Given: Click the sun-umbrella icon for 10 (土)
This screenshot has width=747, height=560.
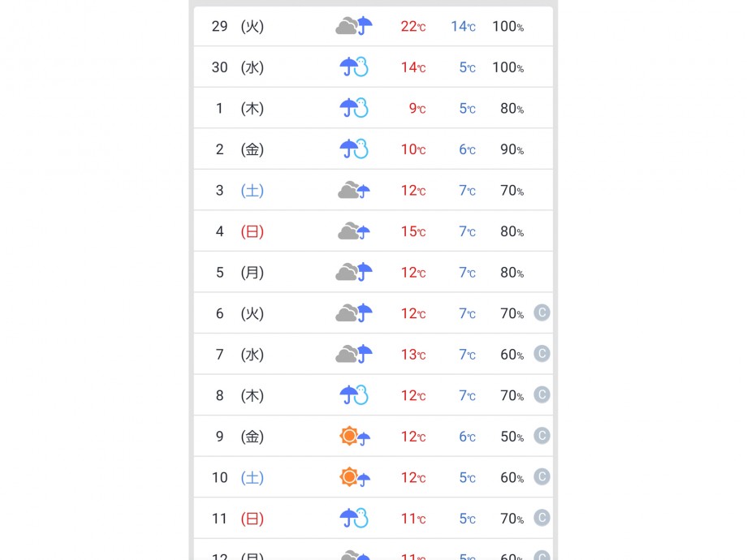Looking at the screenshot, I should point(355,477).
